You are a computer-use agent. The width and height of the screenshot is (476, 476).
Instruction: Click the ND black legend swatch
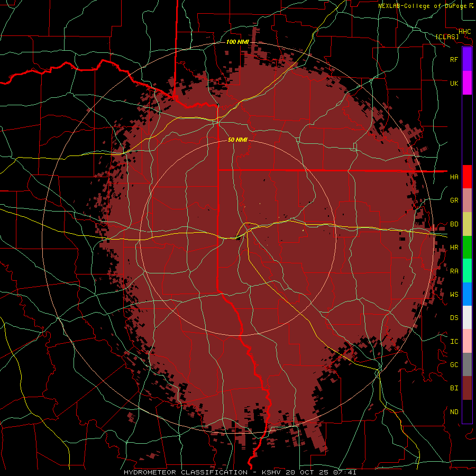467,411
